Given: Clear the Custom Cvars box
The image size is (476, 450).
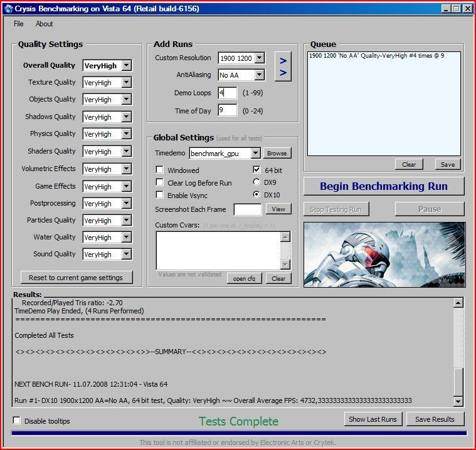Looking at the screenshot, I should [x=278, y=278].
